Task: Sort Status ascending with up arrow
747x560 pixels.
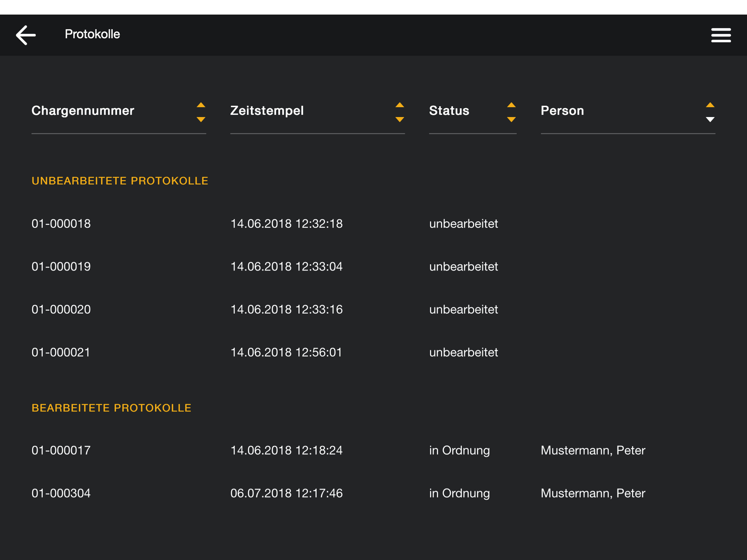Action: pos(511,105)
